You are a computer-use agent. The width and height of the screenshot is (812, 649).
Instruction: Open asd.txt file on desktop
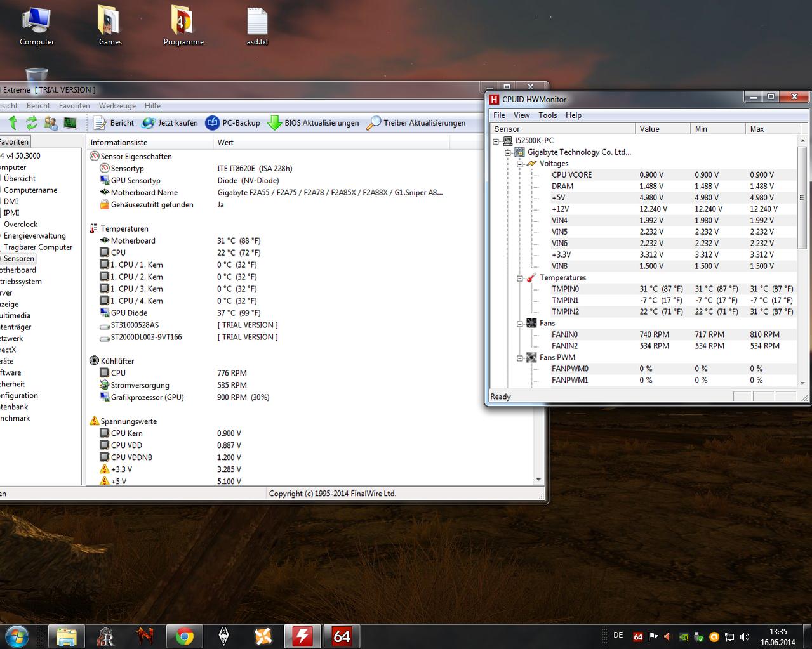257,26
